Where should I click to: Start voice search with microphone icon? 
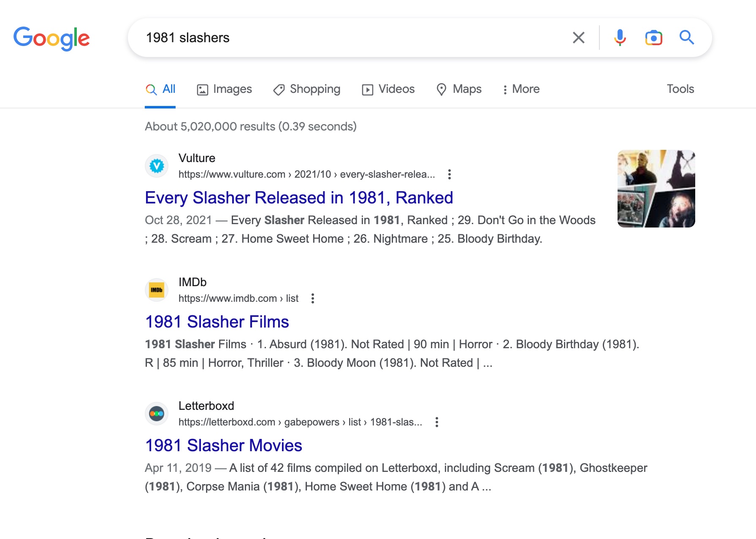pos(620,38)
